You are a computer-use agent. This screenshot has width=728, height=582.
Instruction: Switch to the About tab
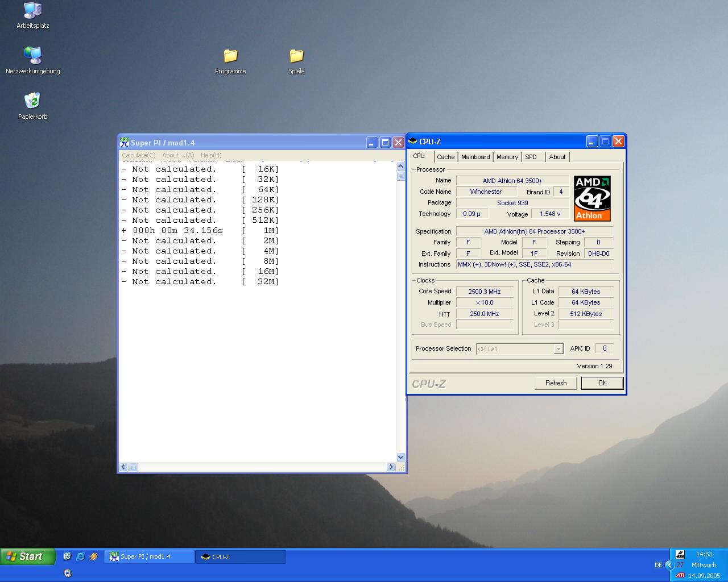pyautogui.click(x=557, y=157)
